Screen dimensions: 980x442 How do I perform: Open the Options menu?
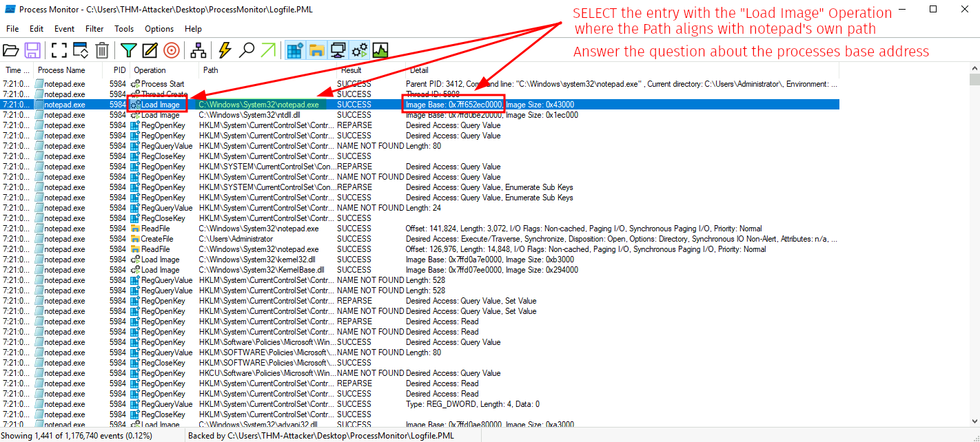point(159,29)
